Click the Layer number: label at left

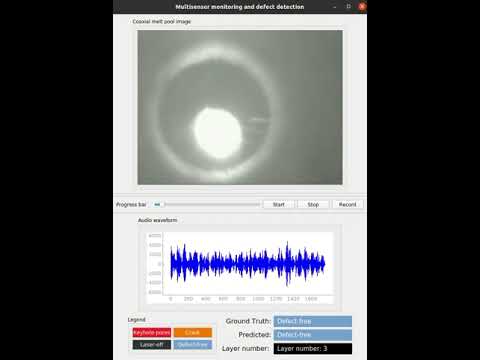(245, 348)
